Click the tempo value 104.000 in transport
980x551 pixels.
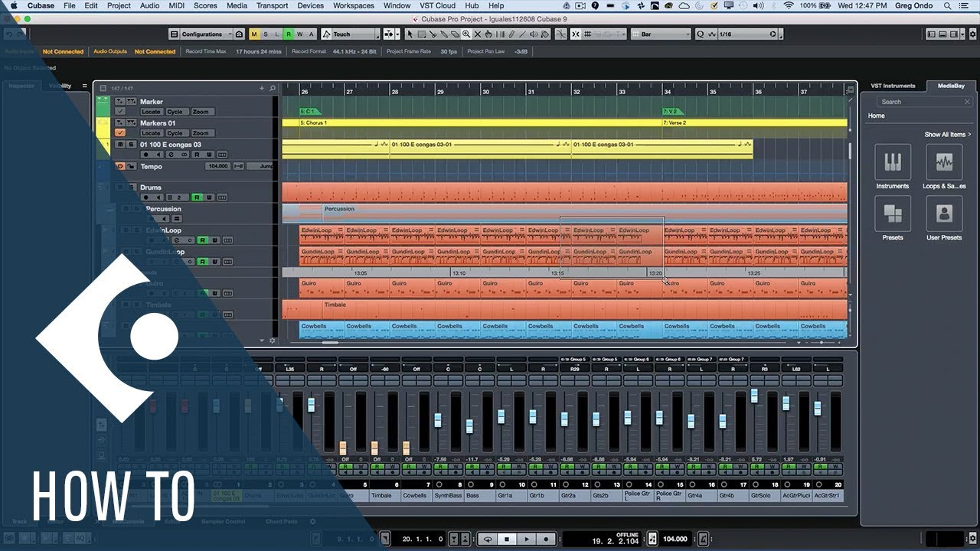coord(675,539)
